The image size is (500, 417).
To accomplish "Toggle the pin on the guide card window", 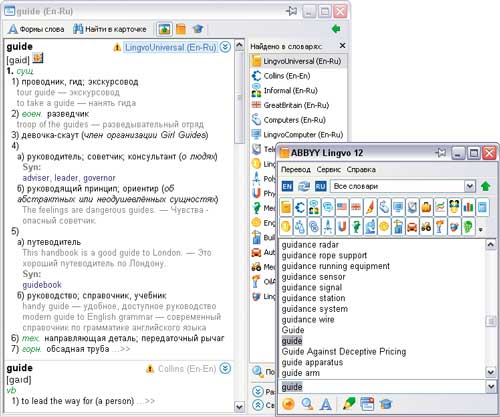I will coord(291,11).
